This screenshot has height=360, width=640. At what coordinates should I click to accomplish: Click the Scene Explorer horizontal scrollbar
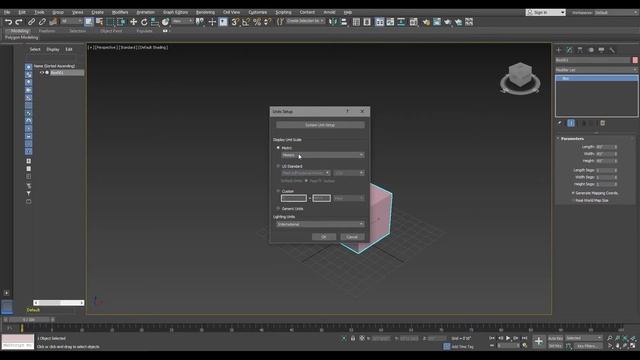pyautogui.click(x=58, y=303)
